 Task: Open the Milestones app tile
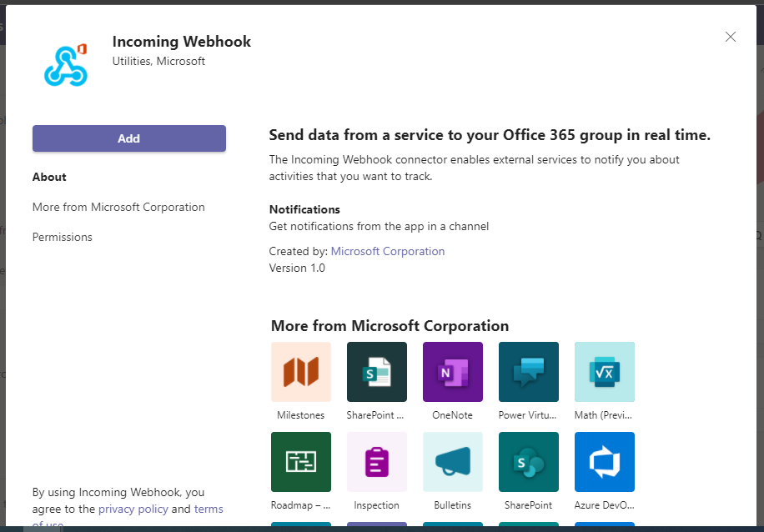pyautogui.click(x=300, y=372)
